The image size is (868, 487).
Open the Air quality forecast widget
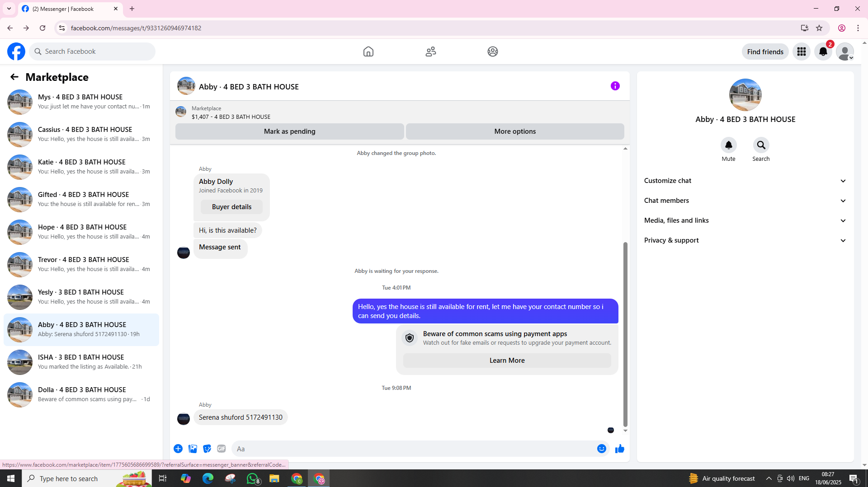click(722, 478)
